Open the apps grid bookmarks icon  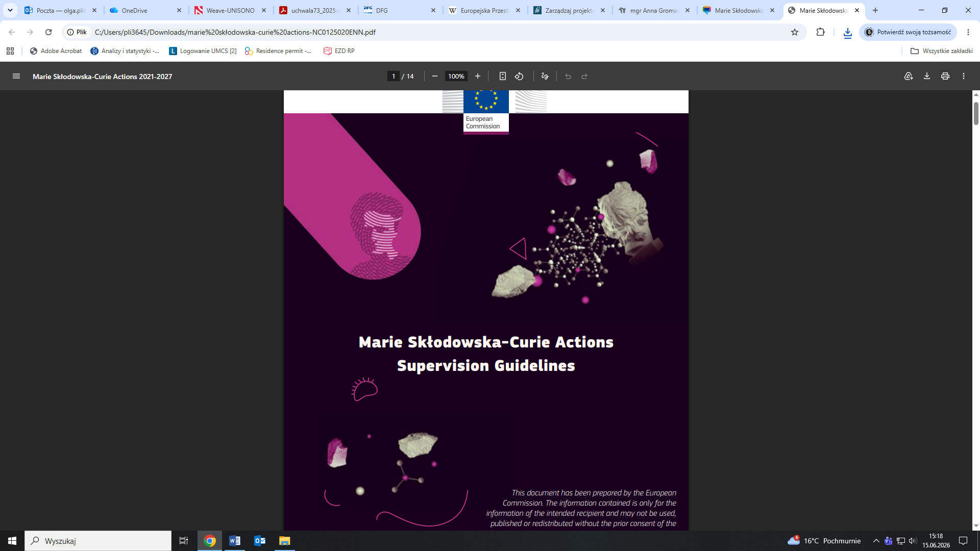tap(10, 51)
